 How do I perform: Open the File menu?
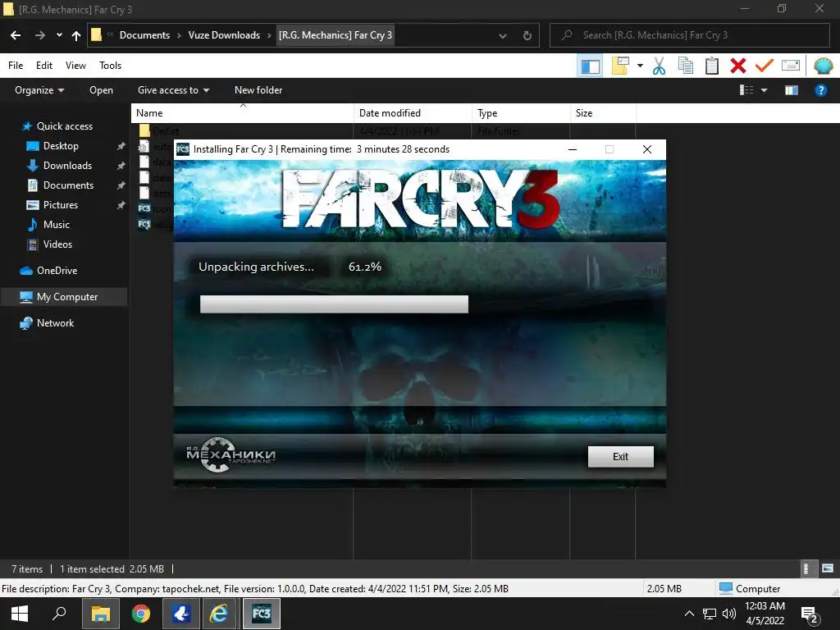pyautogui.click(x=16, y=66)
